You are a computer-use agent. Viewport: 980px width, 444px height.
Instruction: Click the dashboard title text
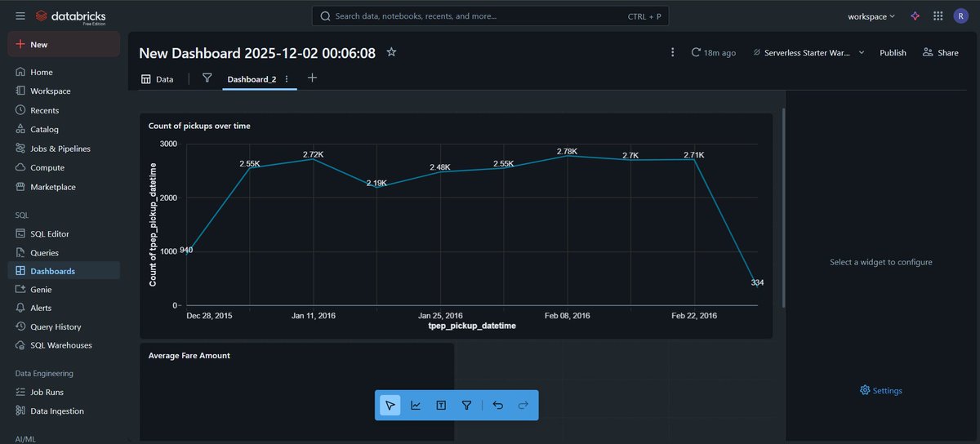coord(257,53)
